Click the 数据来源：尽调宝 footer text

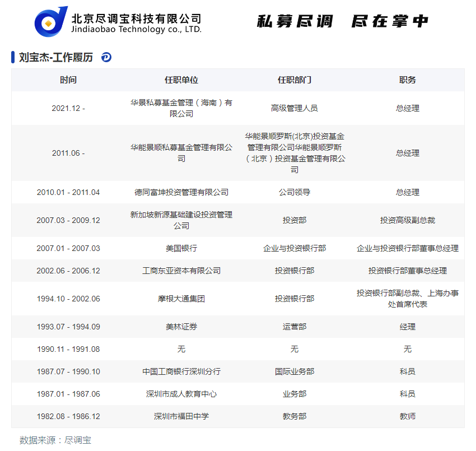coord(55,440)
